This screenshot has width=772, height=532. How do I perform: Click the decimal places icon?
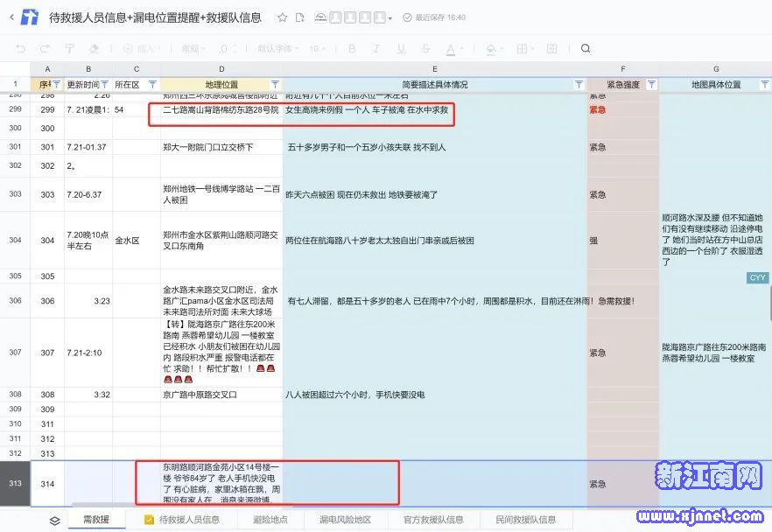tap(224, 48)
